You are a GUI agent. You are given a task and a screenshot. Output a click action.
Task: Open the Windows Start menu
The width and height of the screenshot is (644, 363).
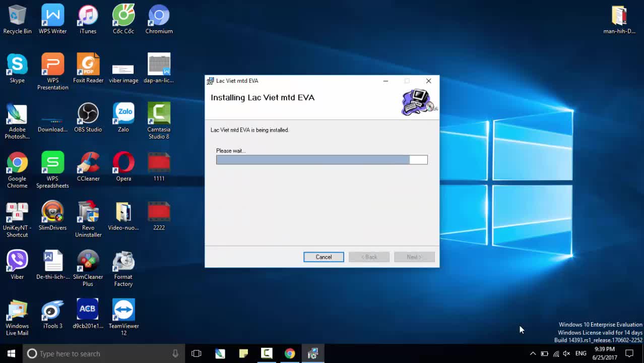[11, 353]
